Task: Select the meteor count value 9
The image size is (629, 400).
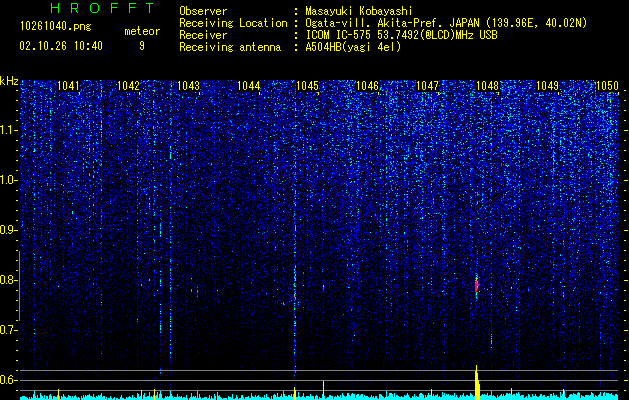Action: [x=142, y=46]
